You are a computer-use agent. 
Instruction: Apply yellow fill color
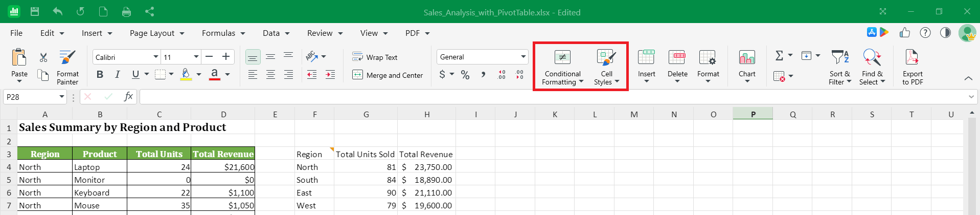186,75
